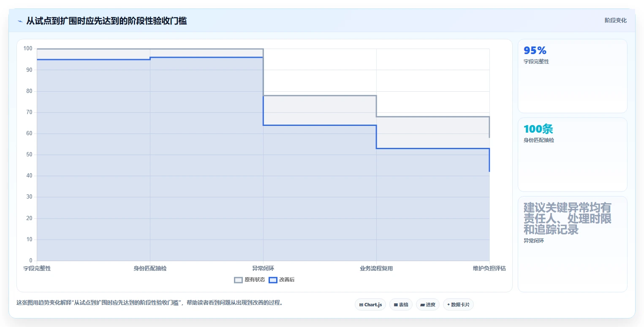Click the 阶段变化 label in header
This screenshot has width=644, height=327.
tap(616, 20)
